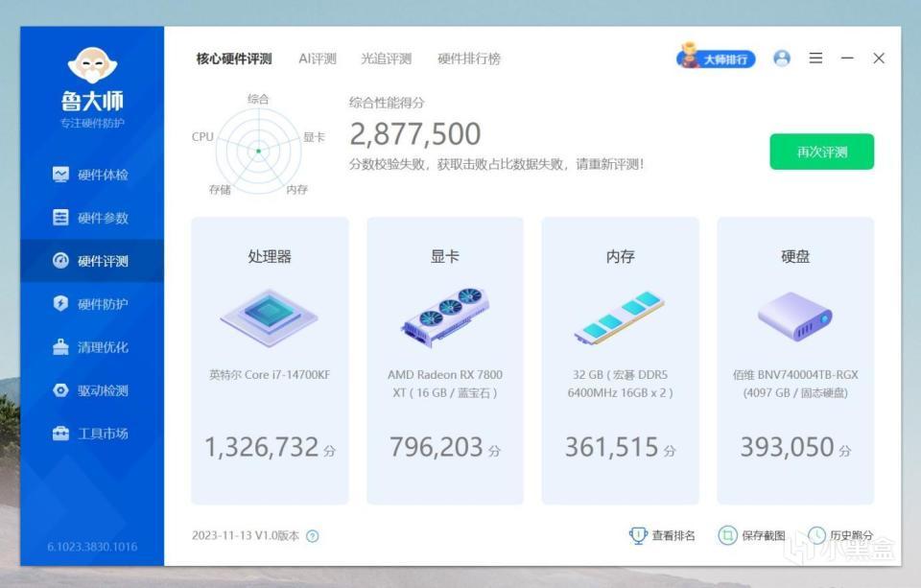The image size is (921, 588).
Task: Click the hard disk drive illustration
Action: (x=794, y=317)
